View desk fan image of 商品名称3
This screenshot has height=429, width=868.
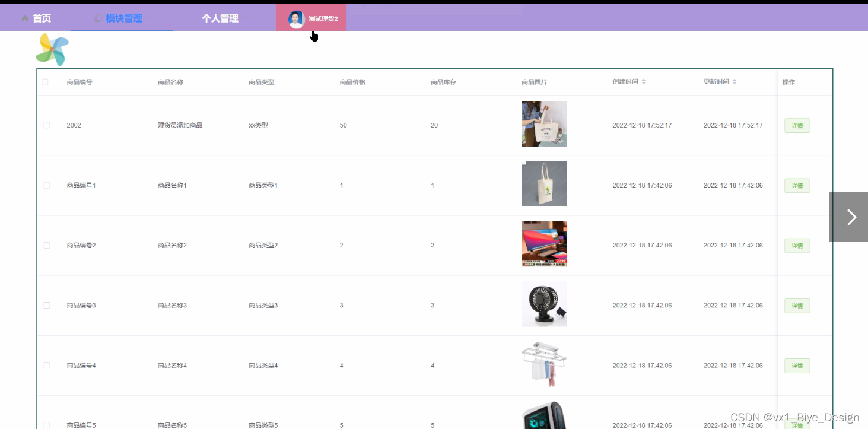pyautogui.click(x=544, y=304)
